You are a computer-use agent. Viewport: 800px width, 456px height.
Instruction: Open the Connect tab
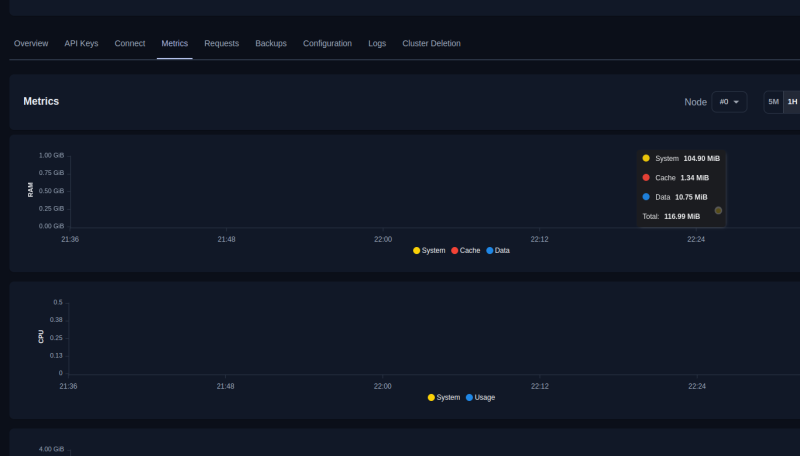(x=130, y=44)
